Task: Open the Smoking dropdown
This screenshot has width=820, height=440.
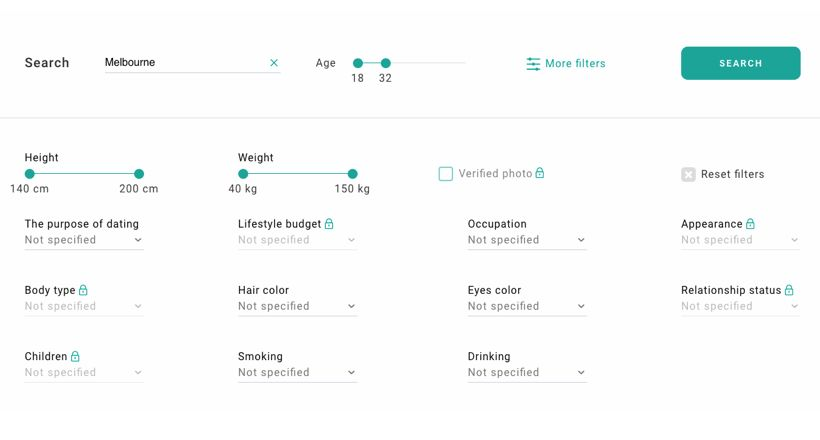Action: click(297, 373)
